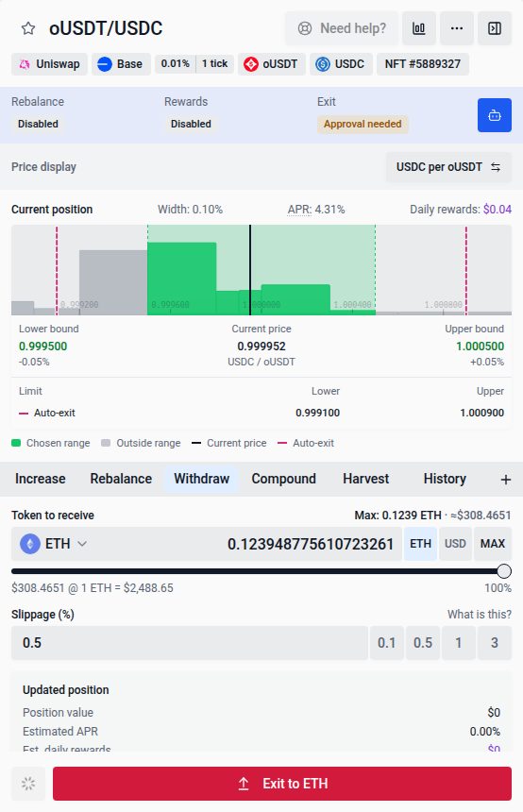Click the loading spinner settings button

pos(28,784)
